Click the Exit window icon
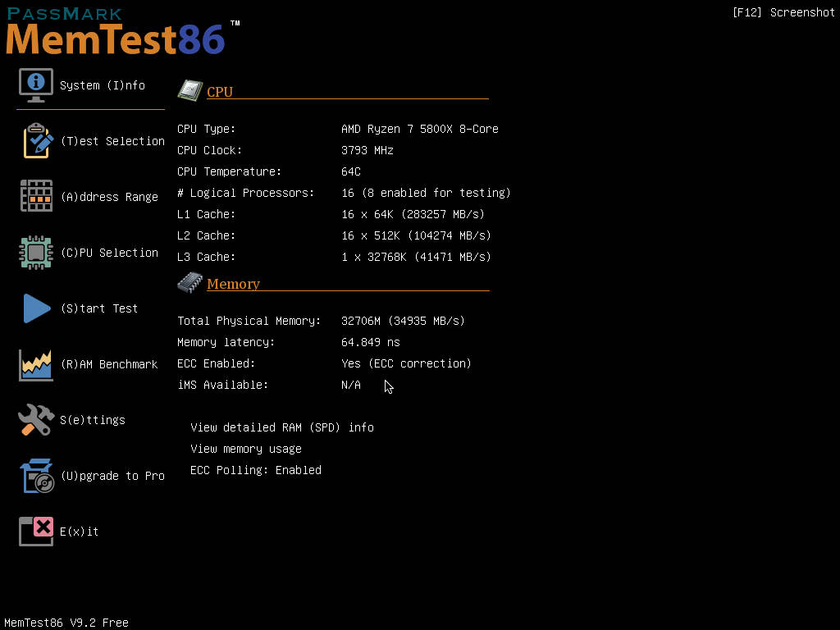This screenshot has width=840, height=630. tap(36, 532)
